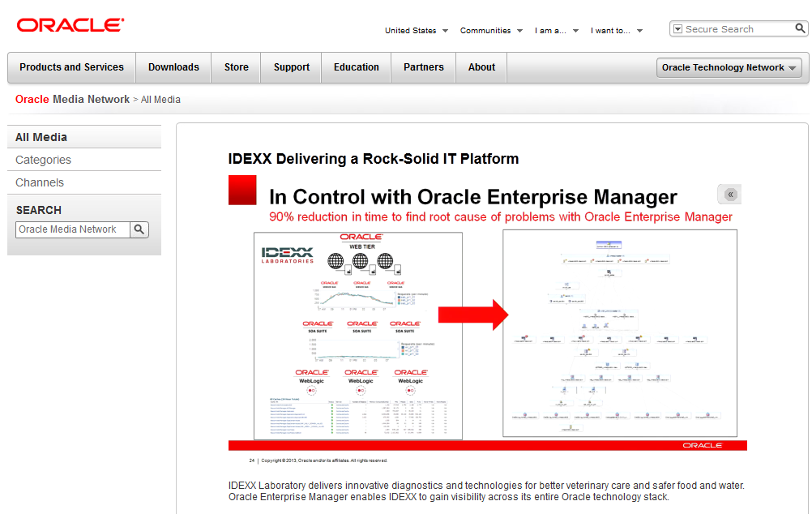Collapse the slide with the double-chevron button
Image resolution: width=812 pixels, height=514 pixels.
click(x=729, y=195)
